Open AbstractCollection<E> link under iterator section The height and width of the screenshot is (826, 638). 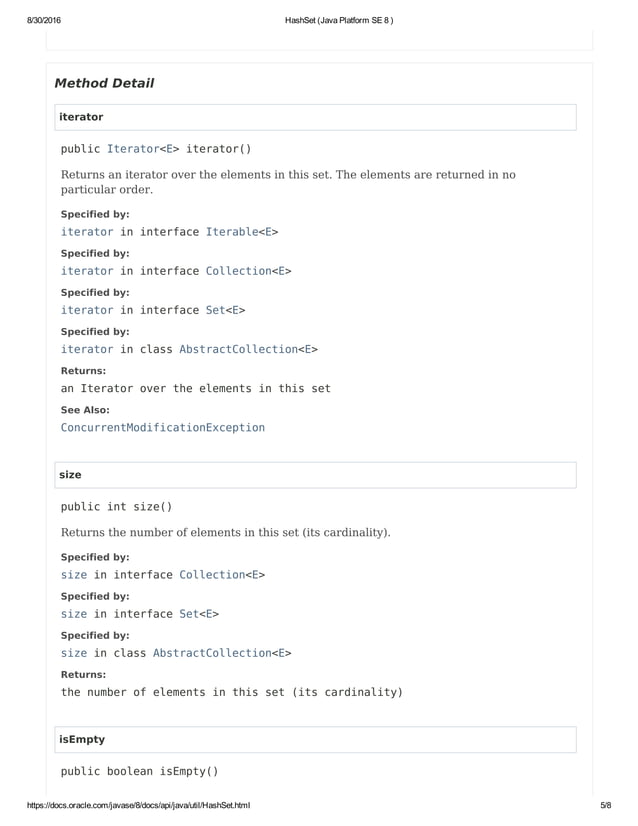point(248,349)
